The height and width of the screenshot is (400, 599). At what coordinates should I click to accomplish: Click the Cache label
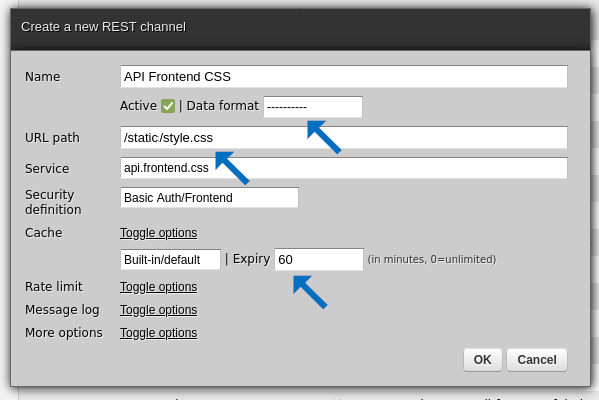(x=44, y=233)
